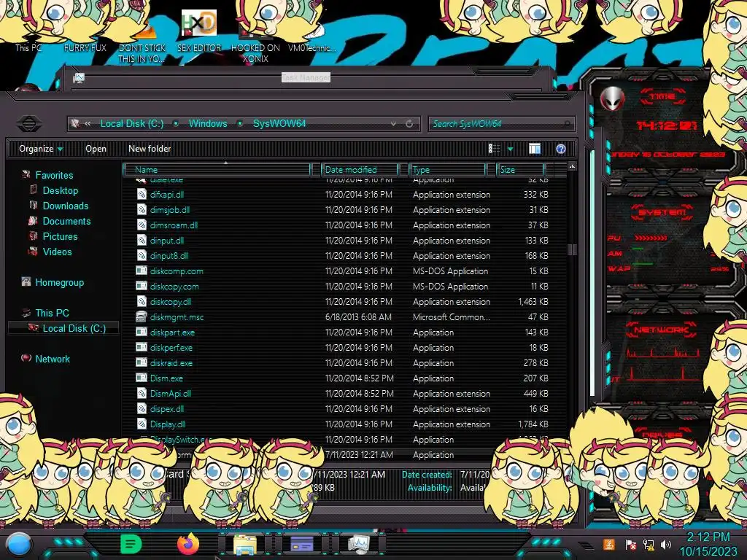Viewport: 747px width, 560px height.
Task: Switch to File Explorer taskbar button
Action: point(245,545)
